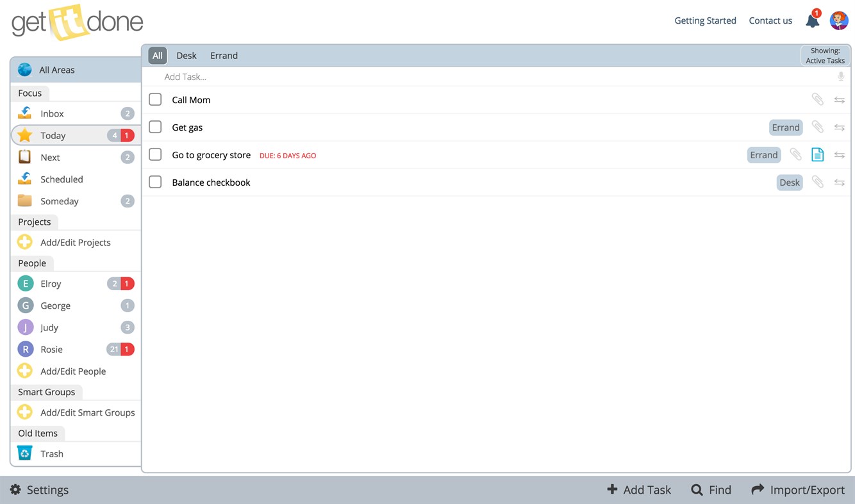Click the Add/Edit Projects plus icon
This screenshot has height=504, width=855.
(x=24, y=241)
